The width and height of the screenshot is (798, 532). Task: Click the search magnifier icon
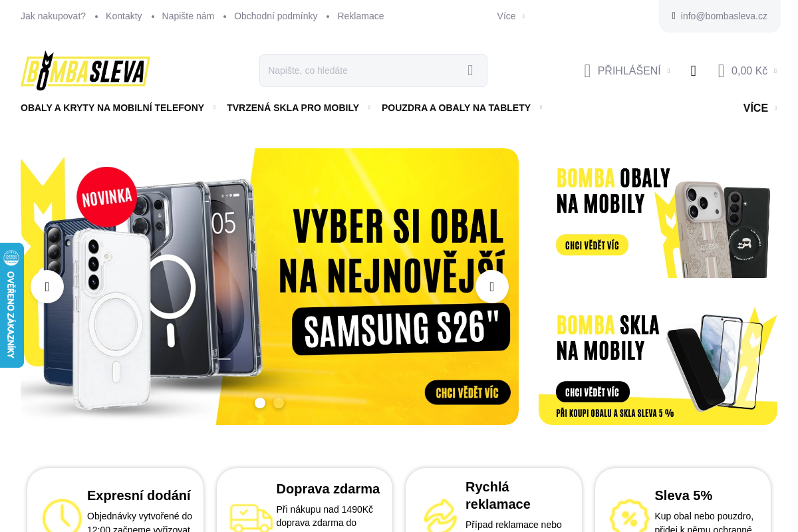point(470,70)
